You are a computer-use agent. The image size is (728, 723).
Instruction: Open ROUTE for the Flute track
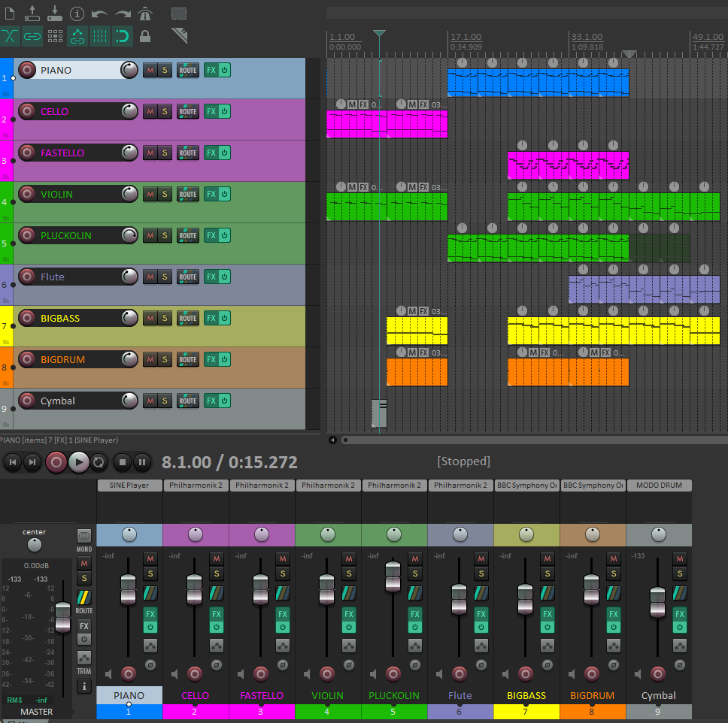point(187,277)
